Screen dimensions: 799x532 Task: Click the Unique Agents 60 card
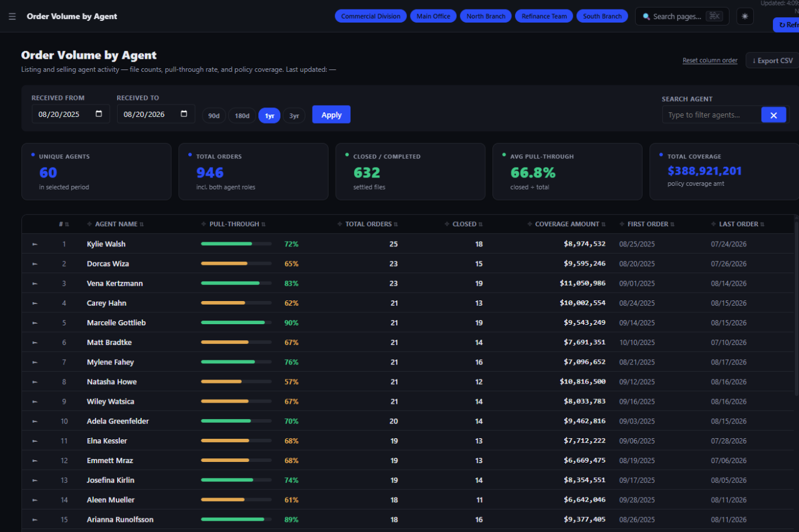click(96, 172)
